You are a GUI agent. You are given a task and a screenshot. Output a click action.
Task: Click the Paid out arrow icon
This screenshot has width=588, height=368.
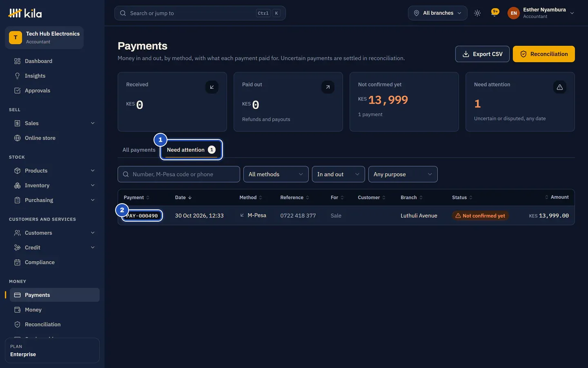tap(328, 87)
